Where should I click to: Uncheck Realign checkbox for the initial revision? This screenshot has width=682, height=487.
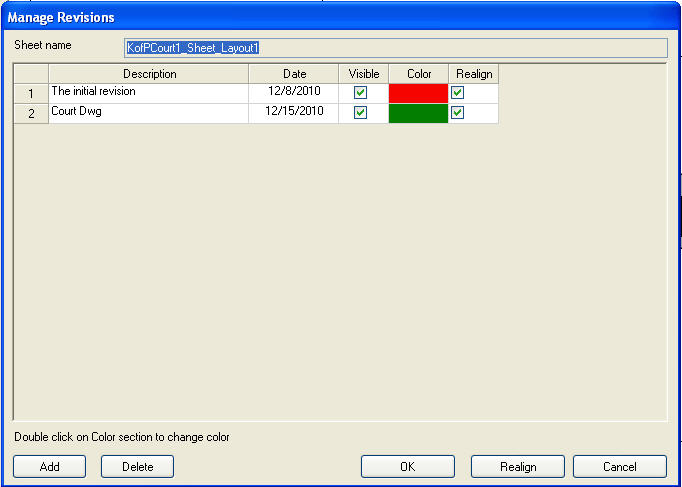(458, 93)
